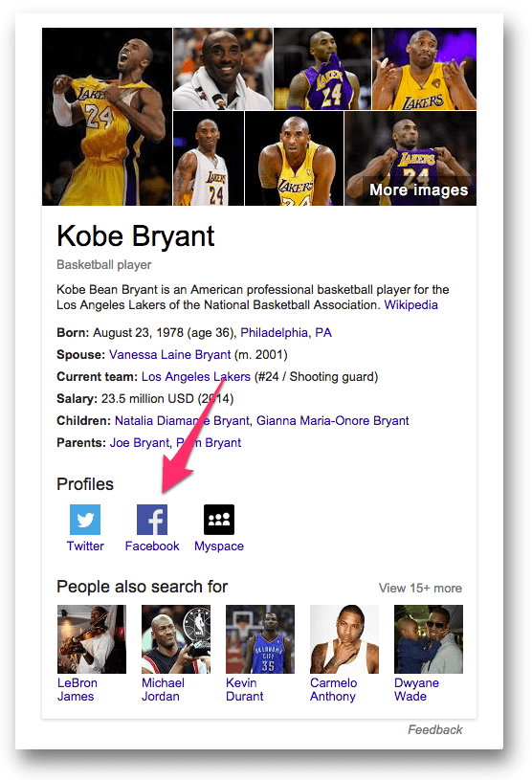Open Michael Jordan thumbnail photo

[176, 639]
